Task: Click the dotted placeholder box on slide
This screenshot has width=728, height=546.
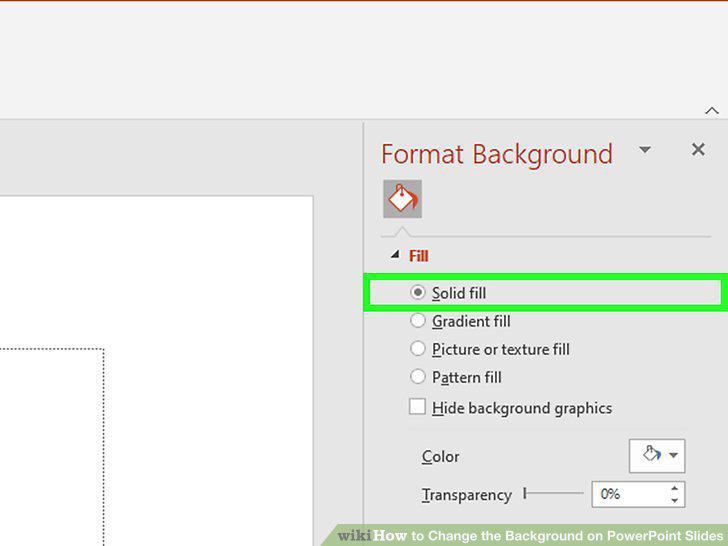Action: (51, 447)
